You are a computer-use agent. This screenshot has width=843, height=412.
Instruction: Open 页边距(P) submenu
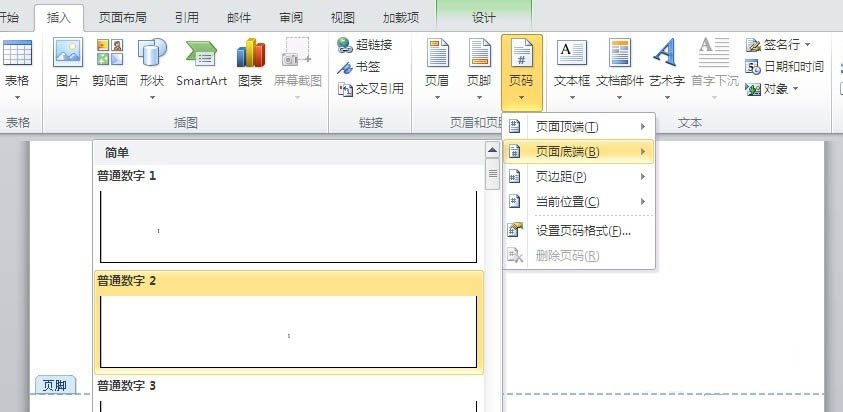click(x=578, y=176)
